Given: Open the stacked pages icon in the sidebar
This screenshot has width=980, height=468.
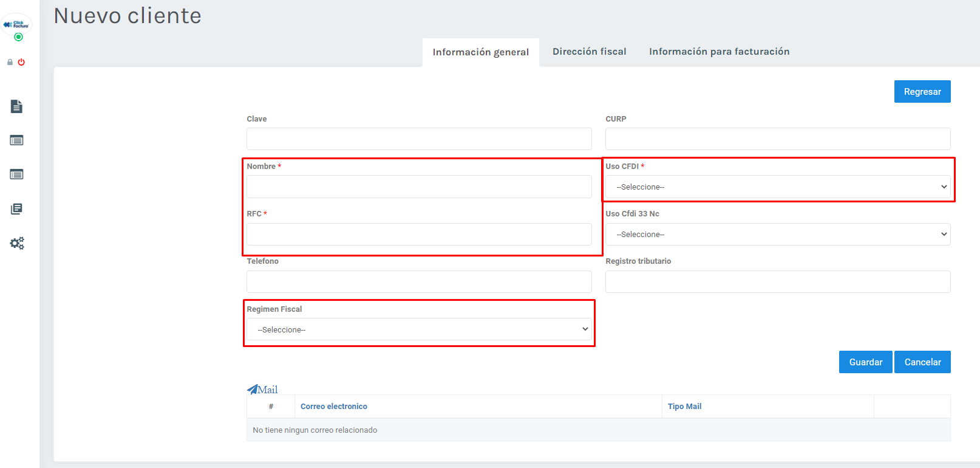Looking at the screenshot, I should click(16, 209).
